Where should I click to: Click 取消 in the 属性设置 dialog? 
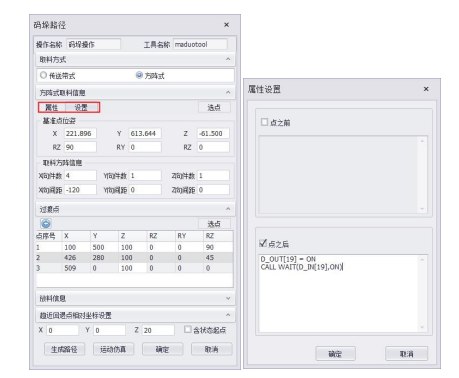(x=406, y=354)
